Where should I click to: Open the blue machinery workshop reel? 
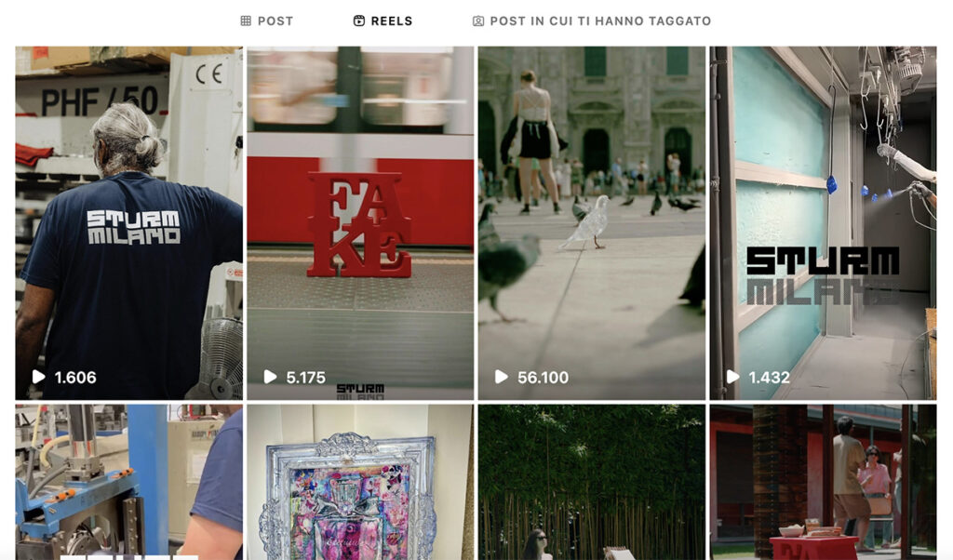(128, 482)
